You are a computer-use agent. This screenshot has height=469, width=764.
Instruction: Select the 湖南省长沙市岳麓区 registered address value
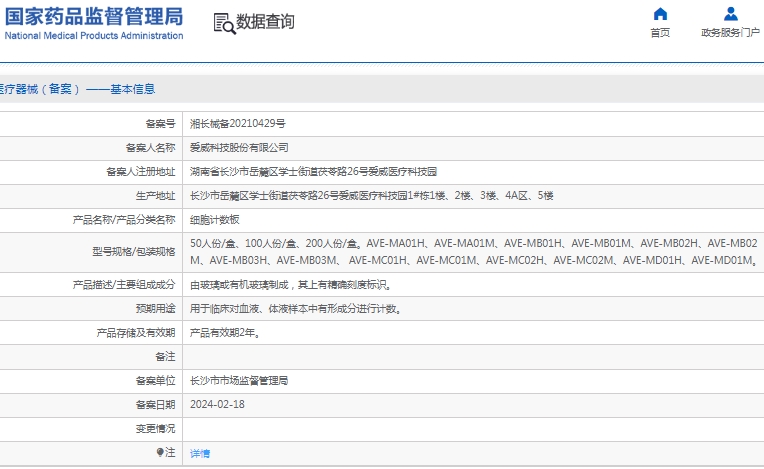(x=313, y=171)
